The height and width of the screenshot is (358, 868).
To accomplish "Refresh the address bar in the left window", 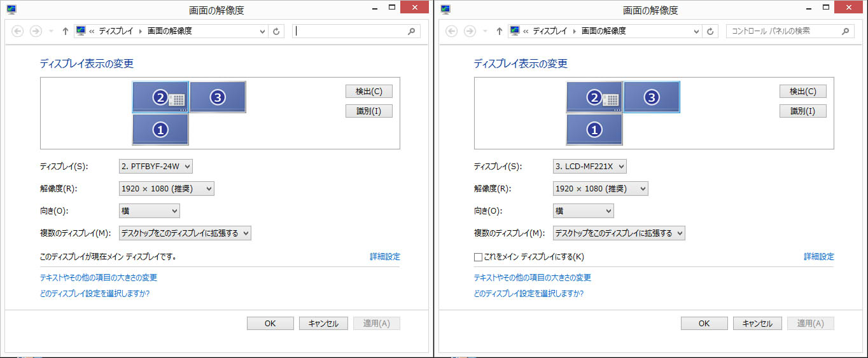I will (276, 31).
